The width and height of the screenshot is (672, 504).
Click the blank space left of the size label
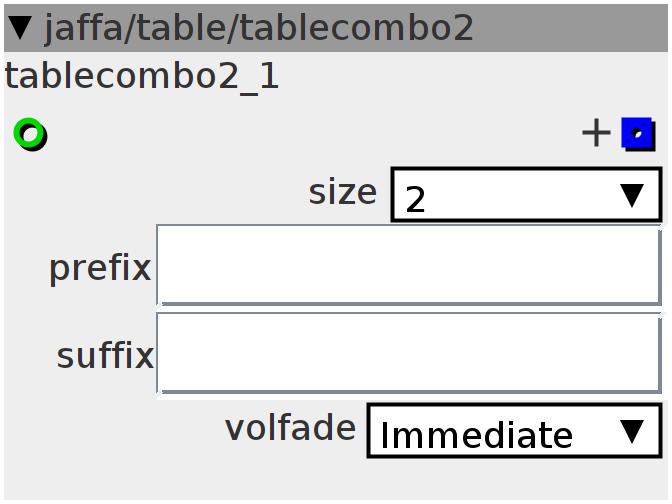[x=154, y=193]
